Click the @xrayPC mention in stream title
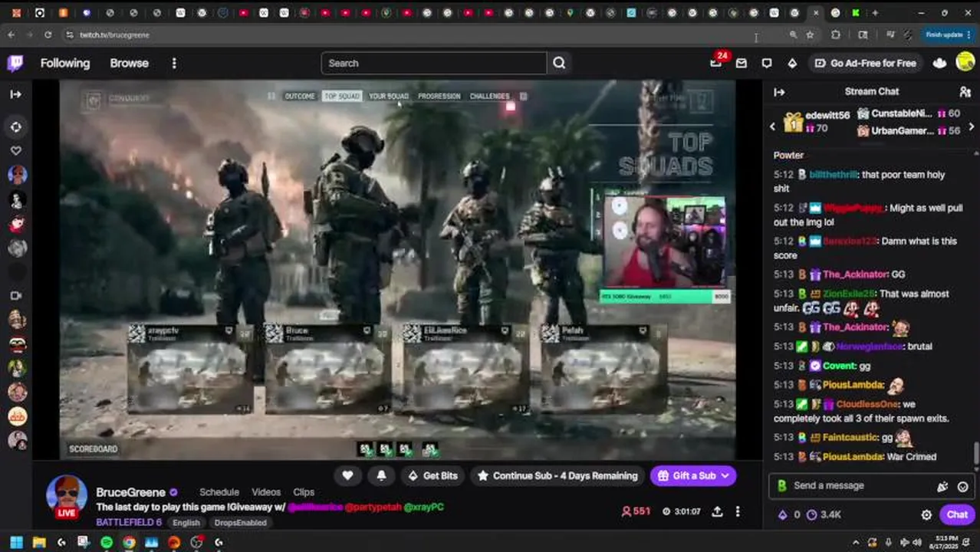Image resolution: width=980 pixels, height=552 pixels. click(x=423, y=507)
